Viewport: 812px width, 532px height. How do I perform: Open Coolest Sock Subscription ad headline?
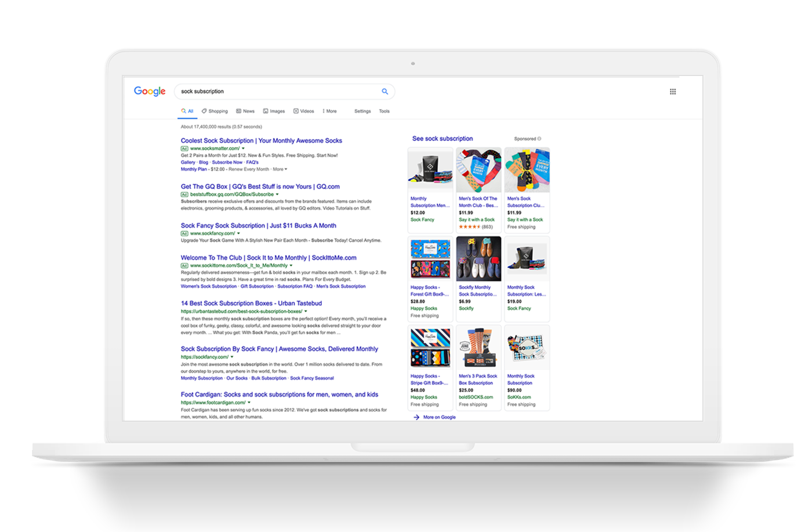[x=261, y=140]
